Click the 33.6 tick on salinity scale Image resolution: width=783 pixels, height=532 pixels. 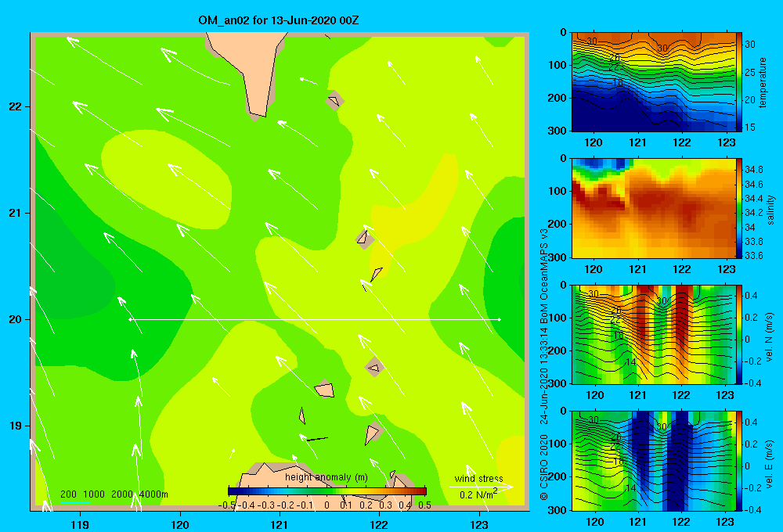click(x=753, y=256)
